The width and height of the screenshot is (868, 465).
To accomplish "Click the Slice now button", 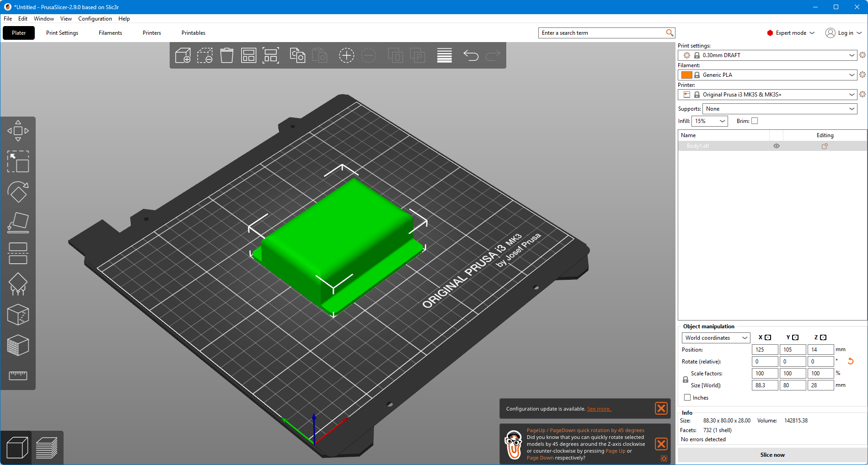I will coord(772,455).
